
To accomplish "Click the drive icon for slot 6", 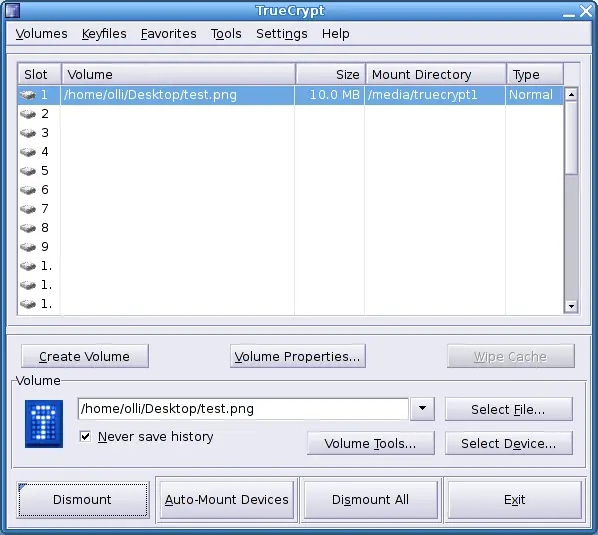I will click(x=28, y=190).
